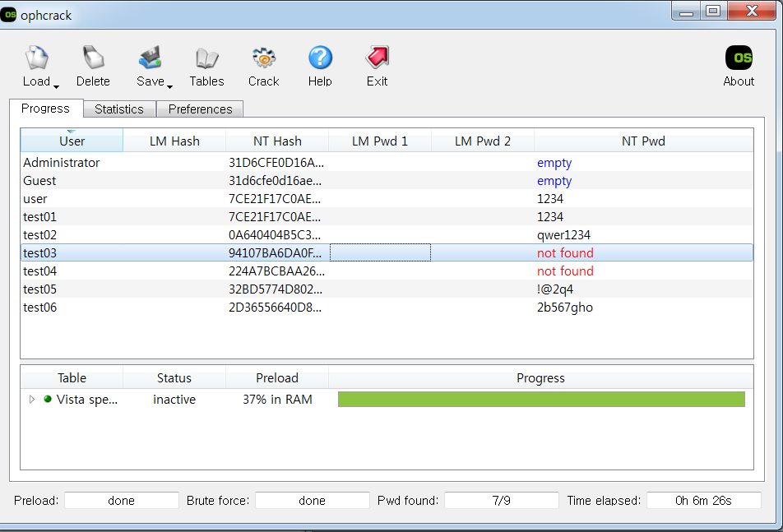Image resolution: width=783 pixels, height=532 pixels.
Task: Click the Preload 'done' status field
Action: (x=122, y=500)
